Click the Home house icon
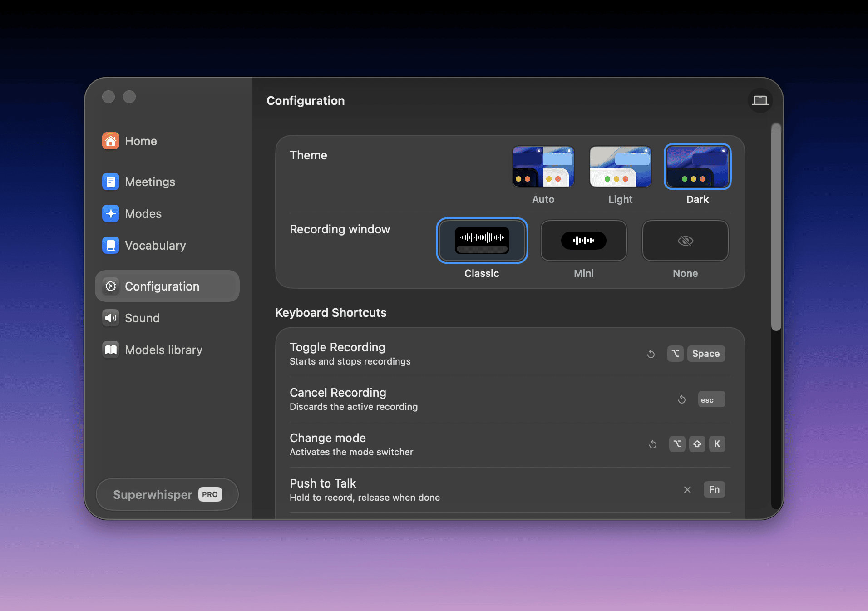 coord(111,141)
